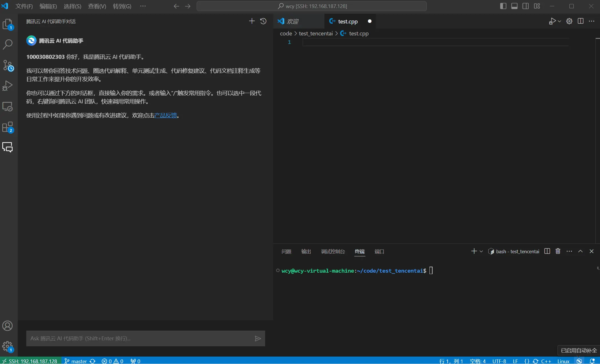Open the Run and Debug view
The height and width of the screenshot is (364, 600).
pos(8,86)
